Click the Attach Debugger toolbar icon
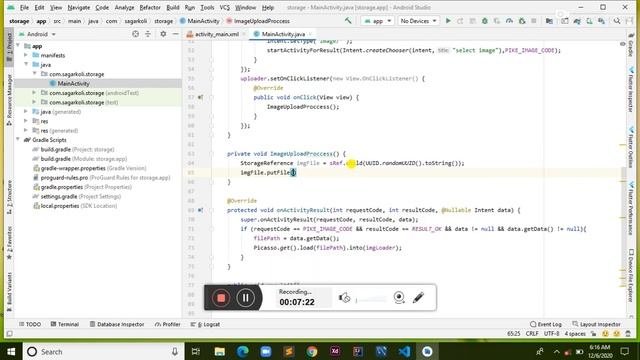 pyautogui.click(x=522, y=21)
